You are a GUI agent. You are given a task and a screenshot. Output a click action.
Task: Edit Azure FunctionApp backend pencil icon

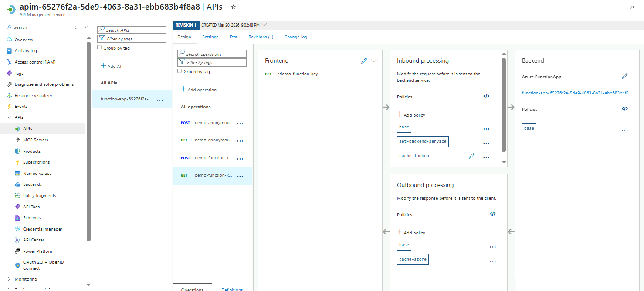[625, 76]
